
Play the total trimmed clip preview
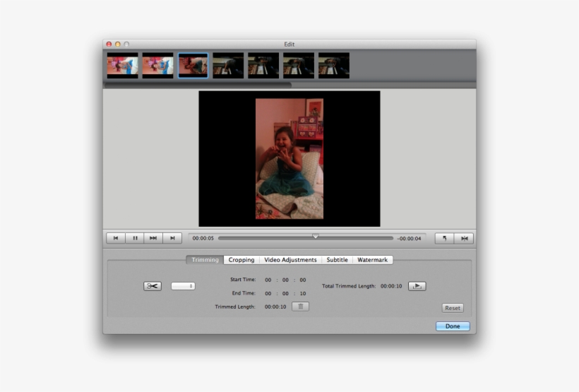pyautogui.click(x=417, y=286)
